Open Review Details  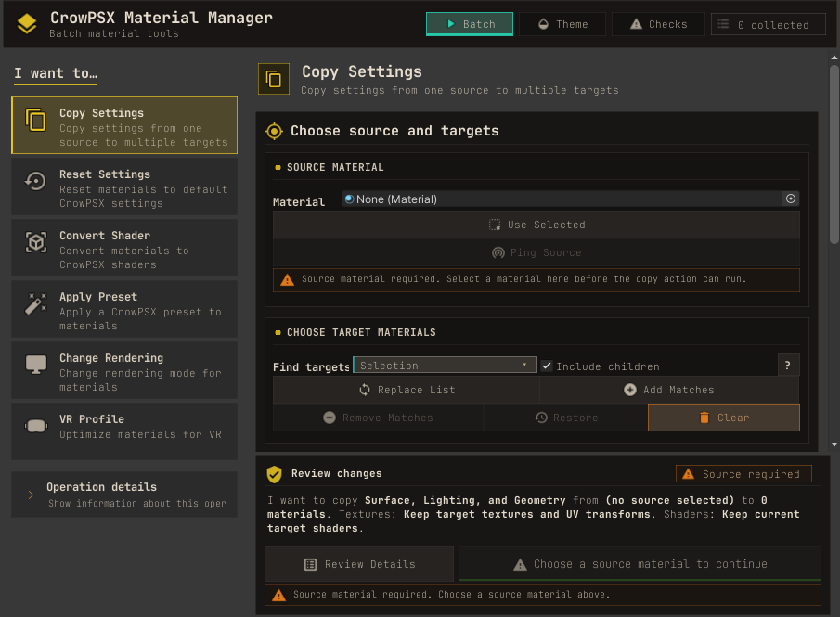pos(359,564)
